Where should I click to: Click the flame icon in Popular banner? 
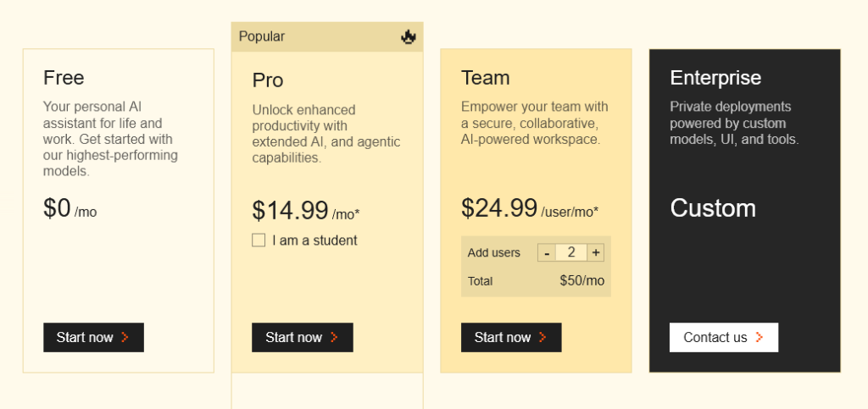[409, 37]
